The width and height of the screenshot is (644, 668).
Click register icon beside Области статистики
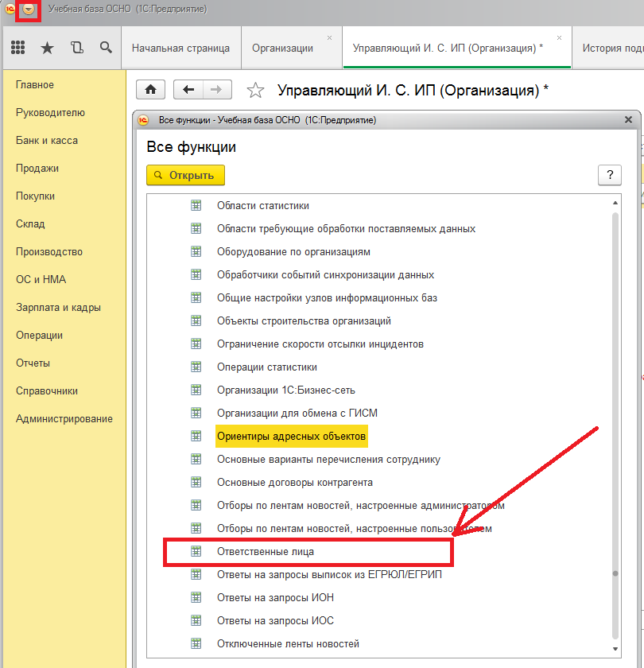tap(196, 205)
